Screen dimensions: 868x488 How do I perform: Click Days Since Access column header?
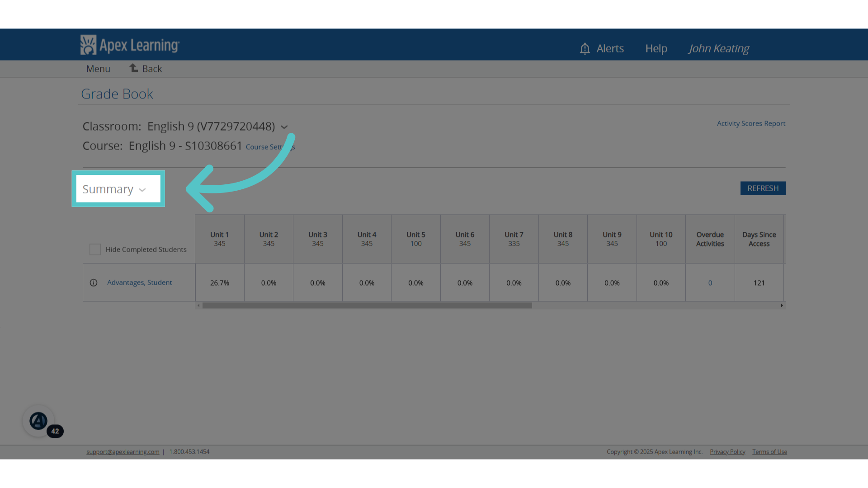[x=759, y=239]
